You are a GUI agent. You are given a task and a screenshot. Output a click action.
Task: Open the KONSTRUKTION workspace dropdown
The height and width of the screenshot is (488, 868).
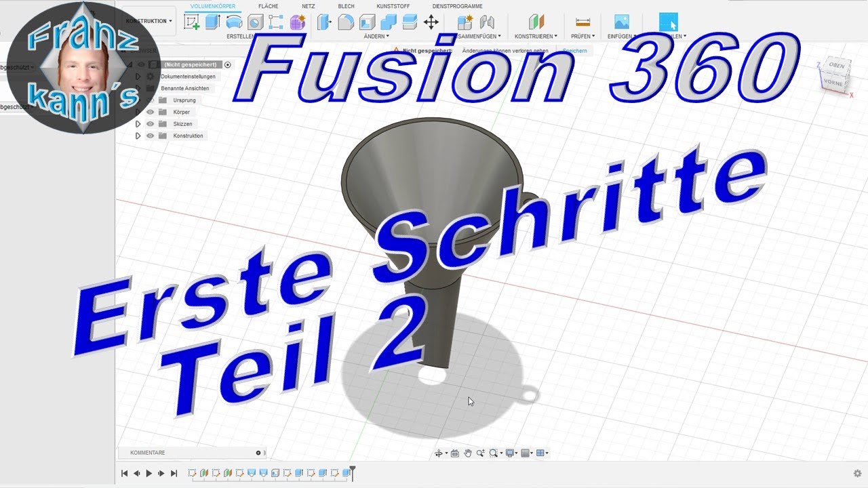tap(149, 21)
